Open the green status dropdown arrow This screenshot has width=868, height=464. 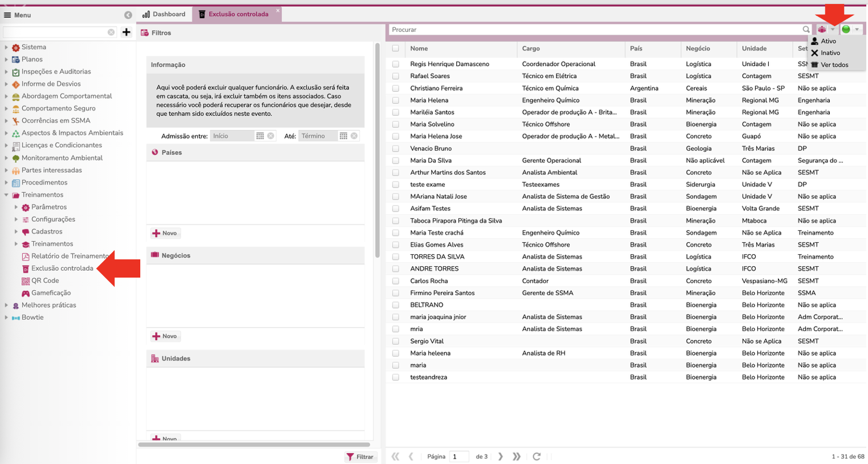[x=857, y=30]
